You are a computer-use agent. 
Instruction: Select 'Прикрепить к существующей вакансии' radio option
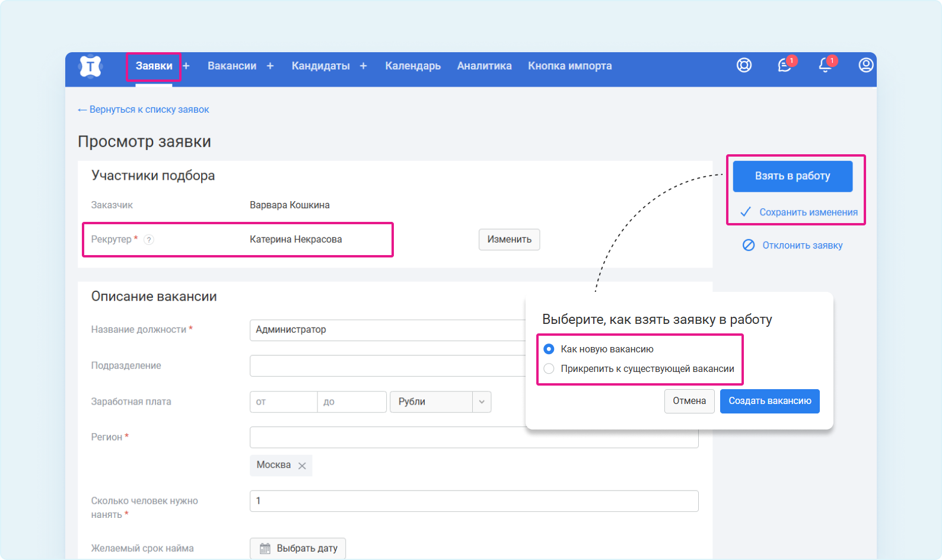(549, 369)
